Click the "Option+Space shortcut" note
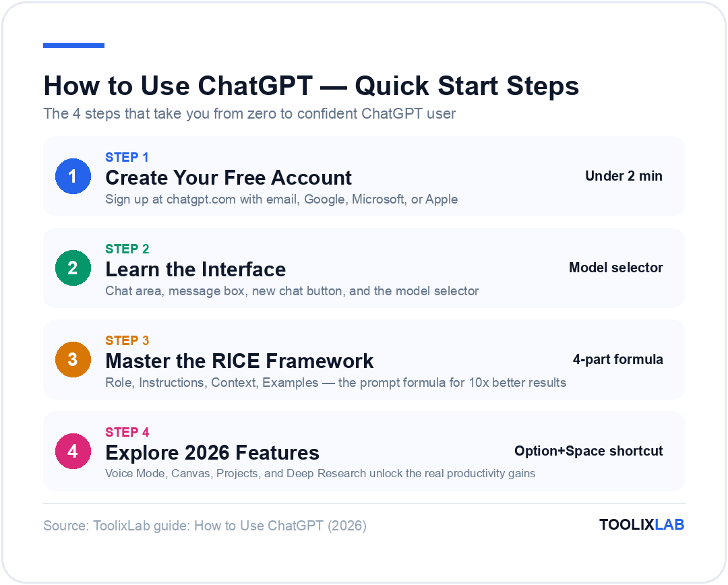Image resolution: width=728 pixels, height=585 pixels. pyautogui.click(x=588, y=451)
